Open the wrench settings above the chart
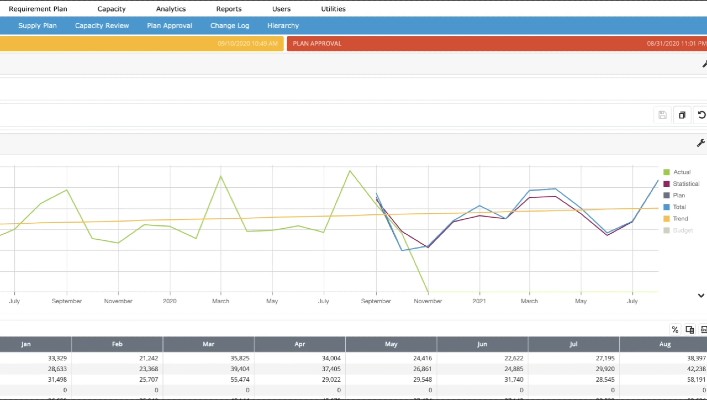The height and width of the screenshot is (400, 707). [x=700, y=144]
